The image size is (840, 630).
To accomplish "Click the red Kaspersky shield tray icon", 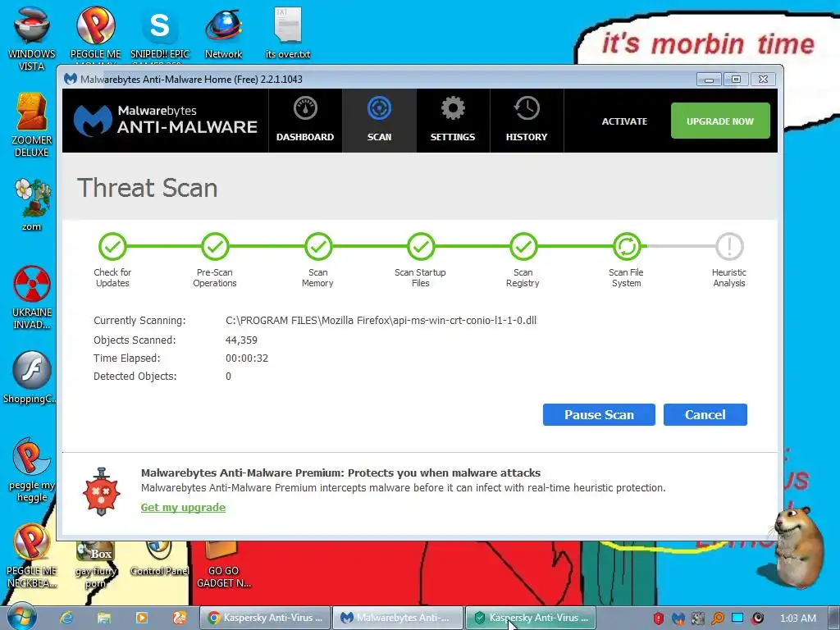I will (x=659, y=619).
